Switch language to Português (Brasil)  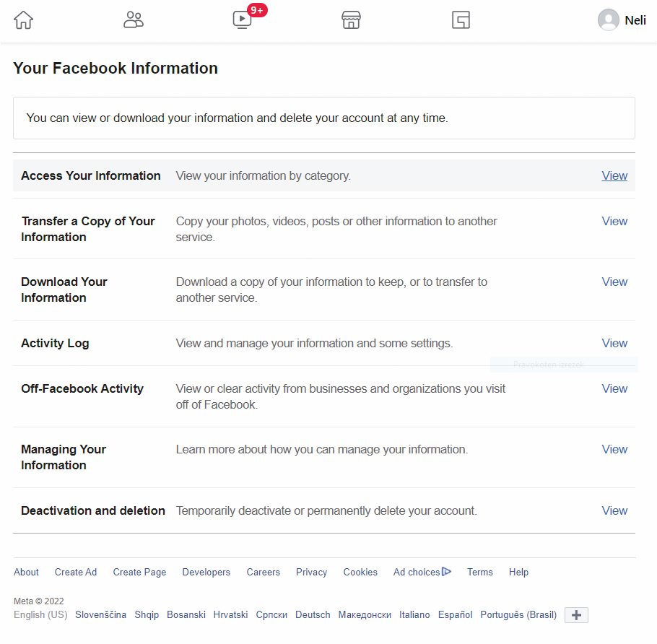click(518, 614)
